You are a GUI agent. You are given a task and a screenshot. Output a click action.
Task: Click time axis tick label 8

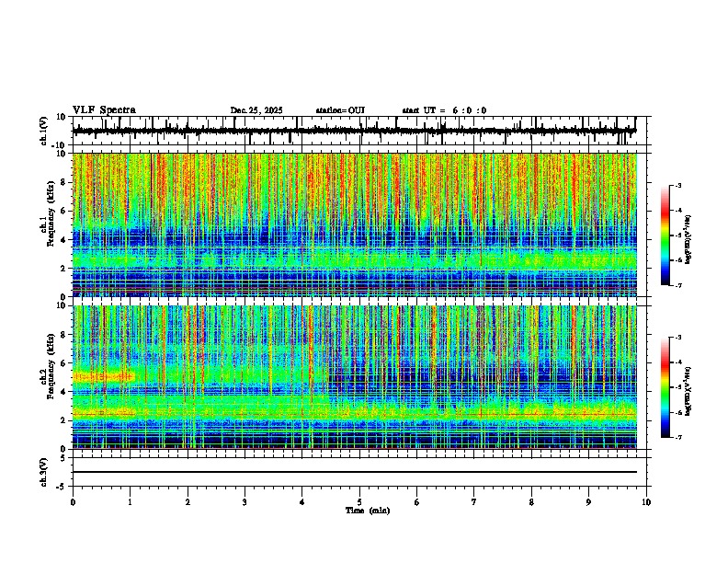click(531, 502)
